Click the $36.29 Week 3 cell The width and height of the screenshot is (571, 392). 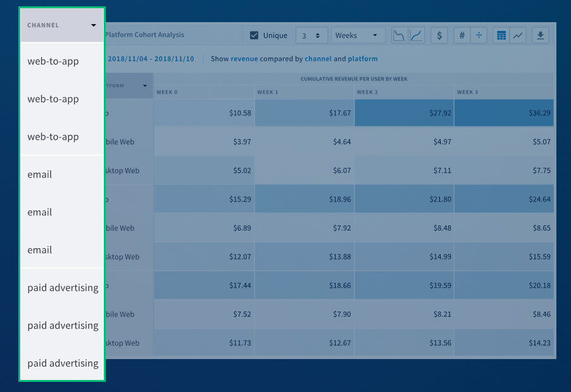504,113
